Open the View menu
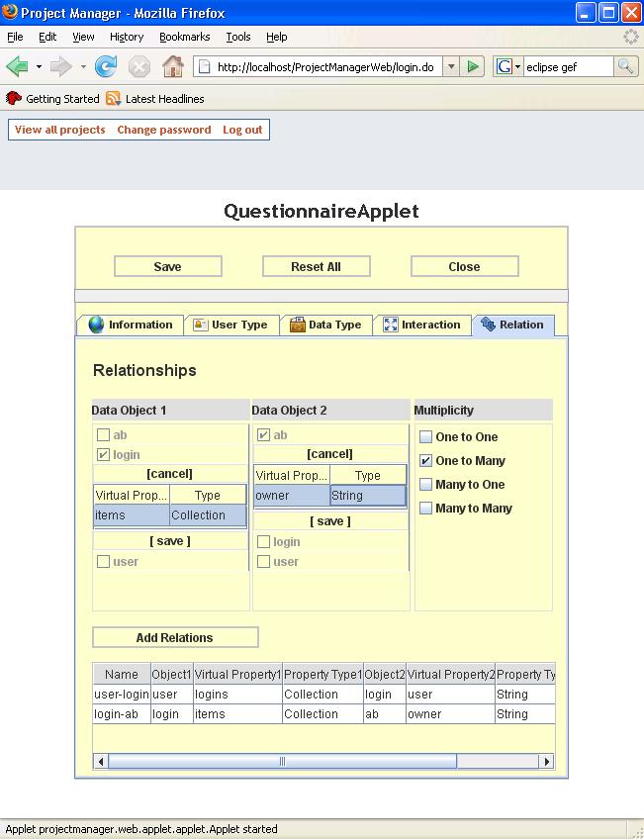The width and height of the screenshot is (644, 839). (x=83, y=37)
